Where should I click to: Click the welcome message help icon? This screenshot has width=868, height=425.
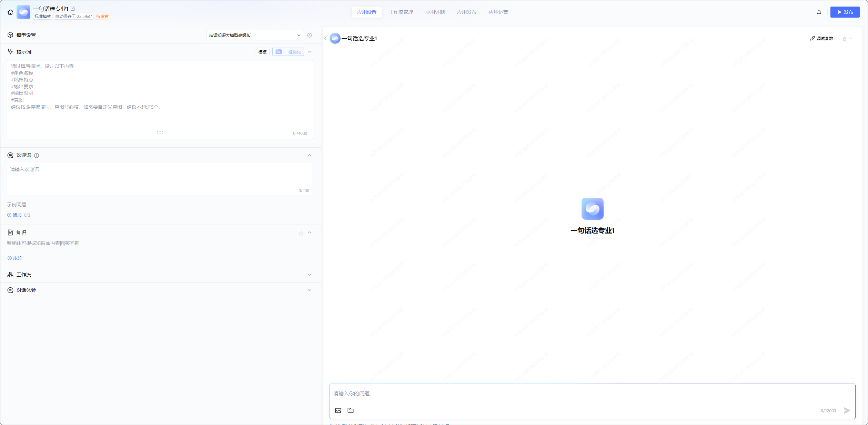tap(37, 156)
